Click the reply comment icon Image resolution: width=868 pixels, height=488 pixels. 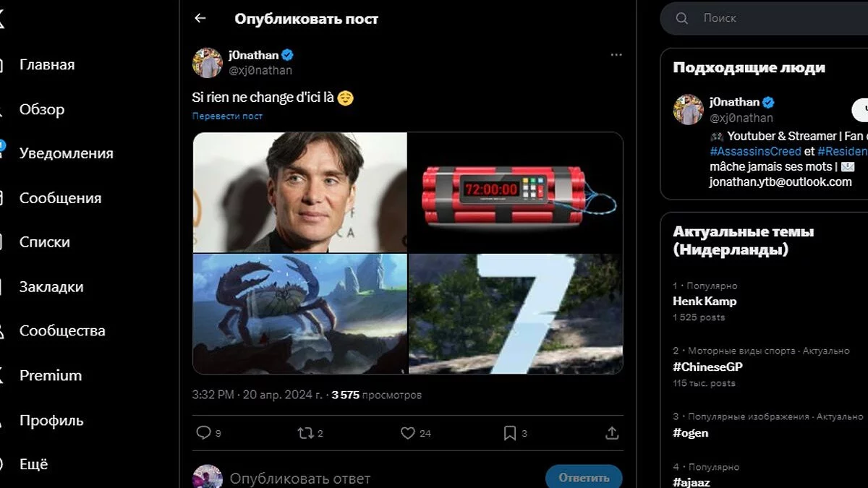click(203, 432)
